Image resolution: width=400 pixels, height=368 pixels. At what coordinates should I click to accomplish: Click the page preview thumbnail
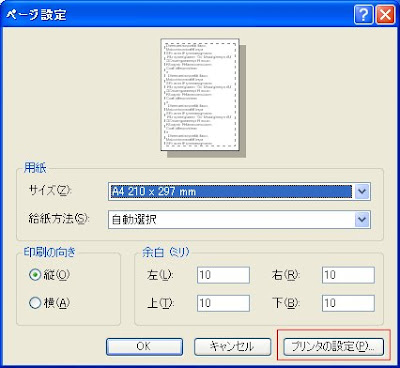[x=200, y=94]
